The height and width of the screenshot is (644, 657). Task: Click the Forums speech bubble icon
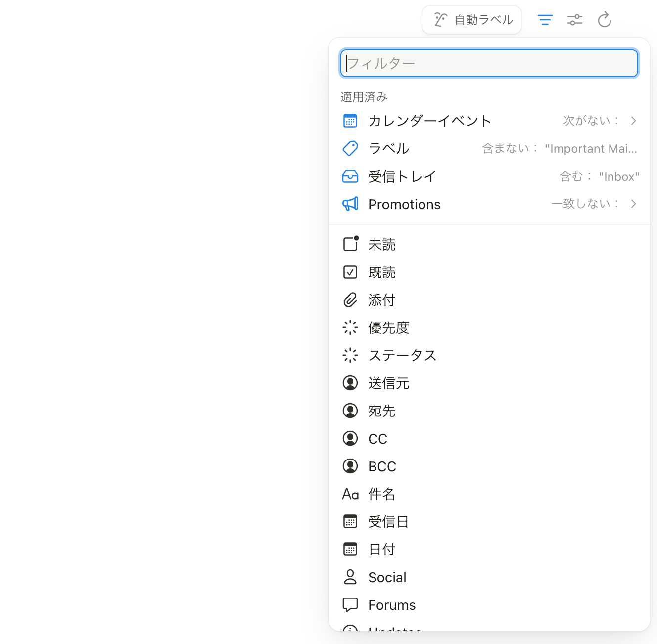[x=350, y=605]
